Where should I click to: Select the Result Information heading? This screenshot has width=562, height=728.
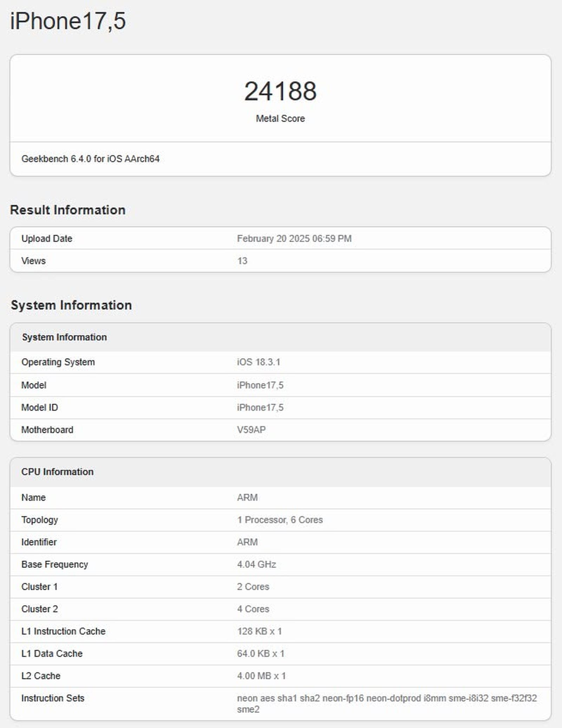(x=68, y=210)
